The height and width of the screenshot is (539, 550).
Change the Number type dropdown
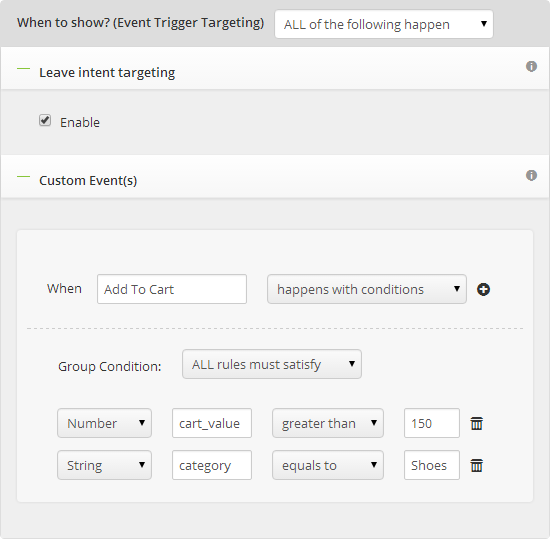point(105,423)
